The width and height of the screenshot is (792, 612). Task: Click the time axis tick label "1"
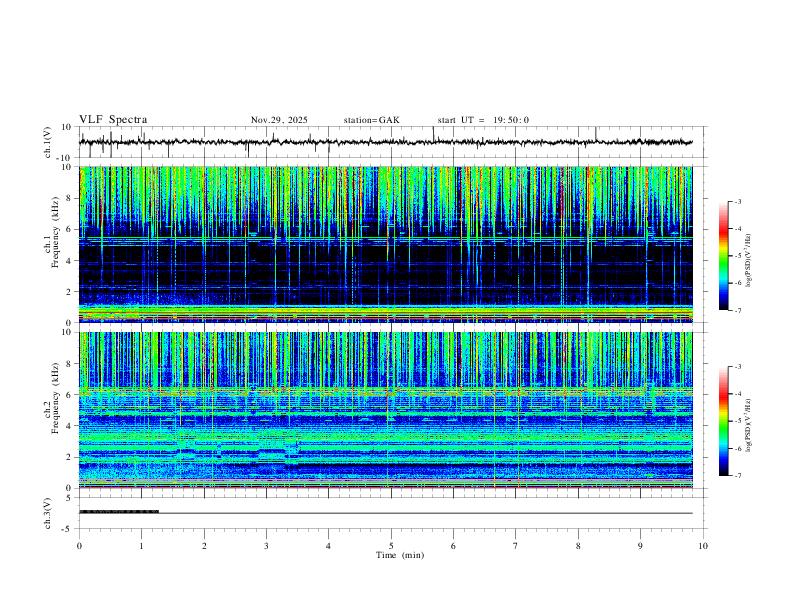pyautogui.click(x=141, y=546)
